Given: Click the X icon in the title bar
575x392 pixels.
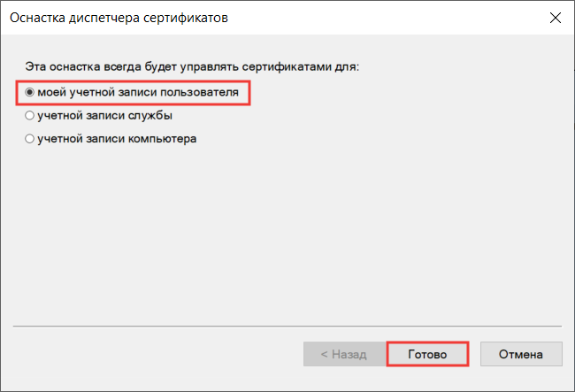Looking at the screenshot, I should [556, 18].
